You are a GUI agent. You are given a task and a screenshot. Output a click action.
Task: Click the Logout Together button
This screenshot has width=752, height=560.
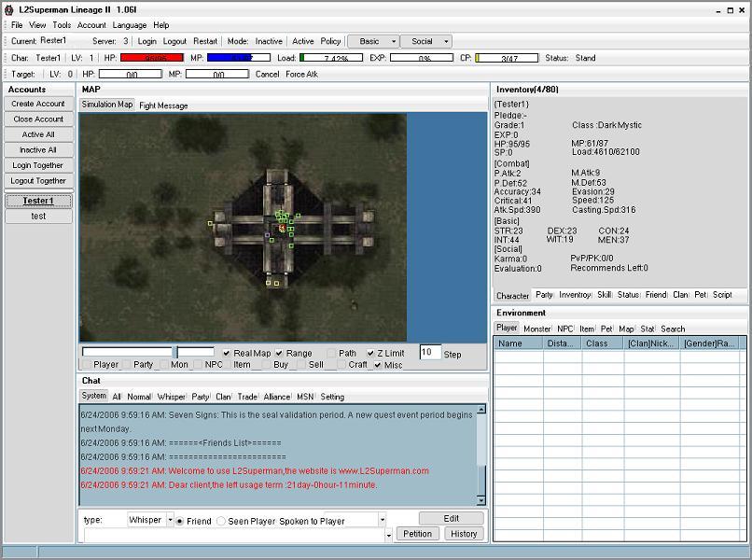click(x=38, y=180)
